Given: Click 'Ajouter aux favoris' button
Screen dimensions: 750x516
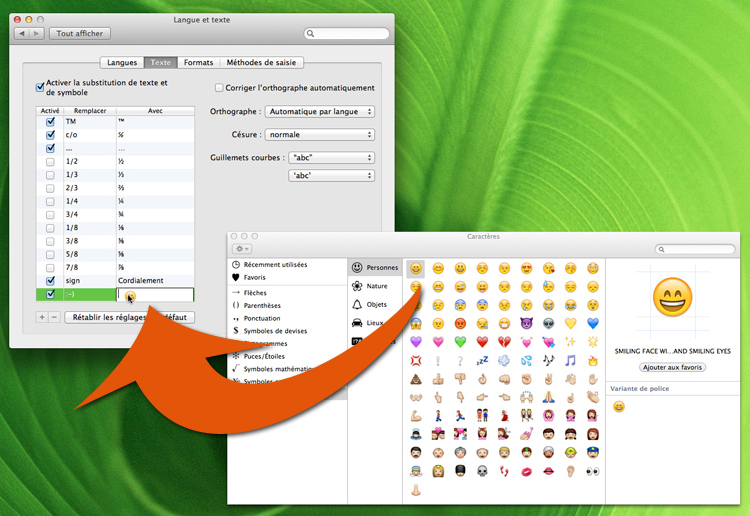Looking at the screenshot, I should pos(672,367).
